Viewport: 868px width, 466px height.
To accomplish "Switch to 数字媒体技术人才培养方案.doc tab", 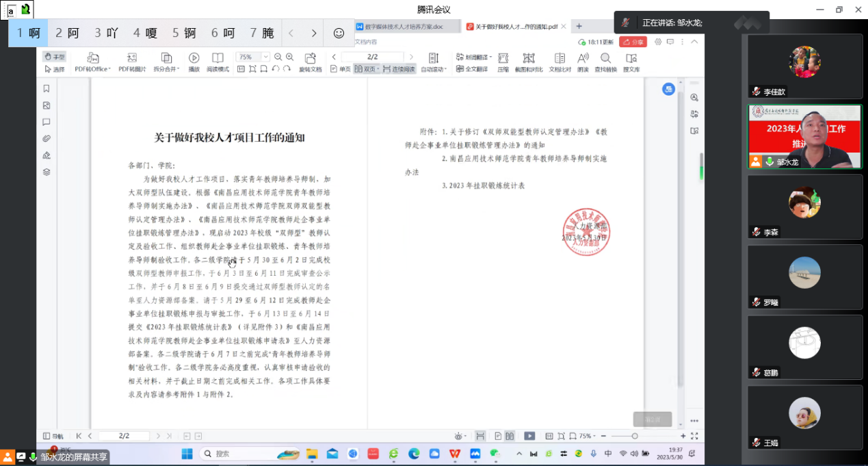I will pos(404,27).
